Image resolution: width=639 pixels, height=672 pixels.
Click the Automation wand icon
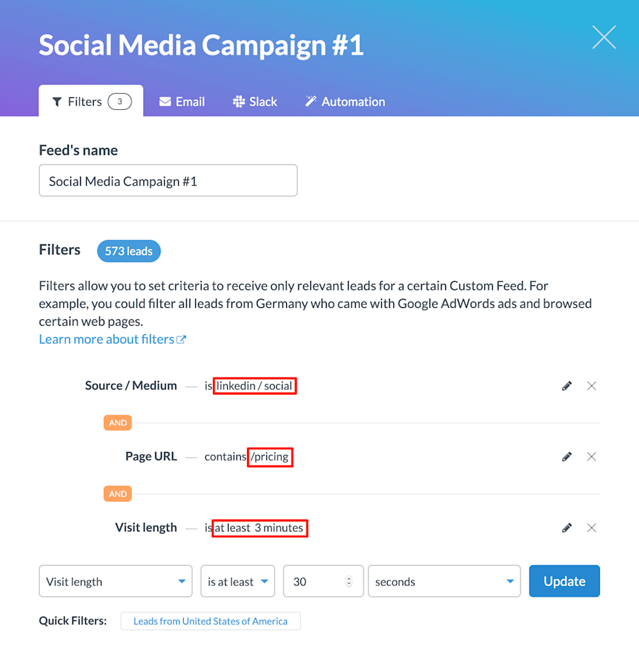pyautogui.click(x=310, y=101)
